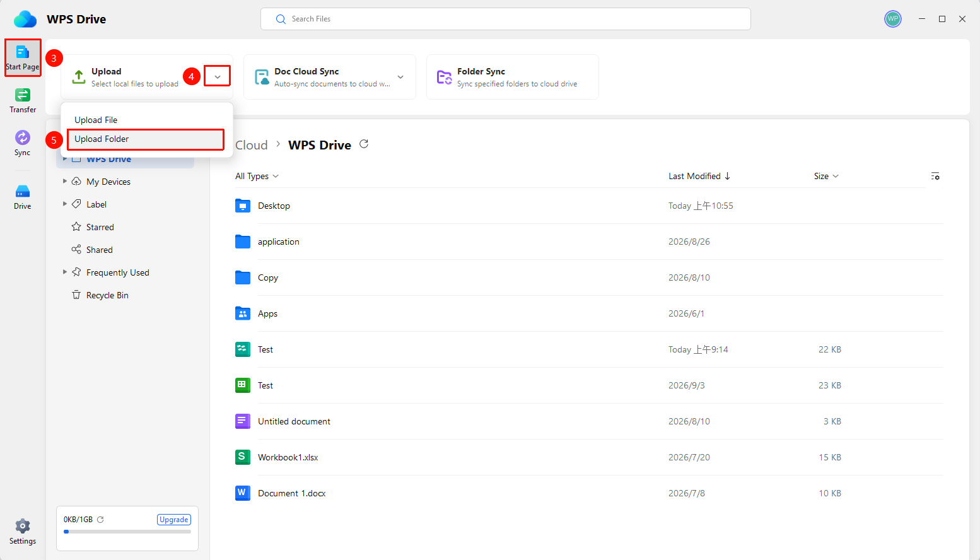Image resolution: width=980 pixels, height=560 pixels.
Task: Click the Workbook1.xlsx spreadsheet icon
Action: click(x=243, y=457)
